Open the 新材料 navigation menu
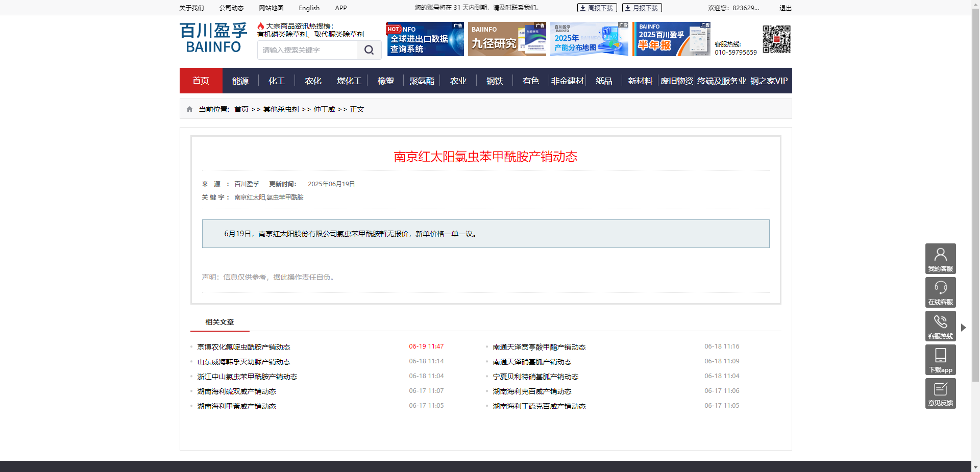Image resolution: width=980 pixels, height=472 pixels. 640,81
